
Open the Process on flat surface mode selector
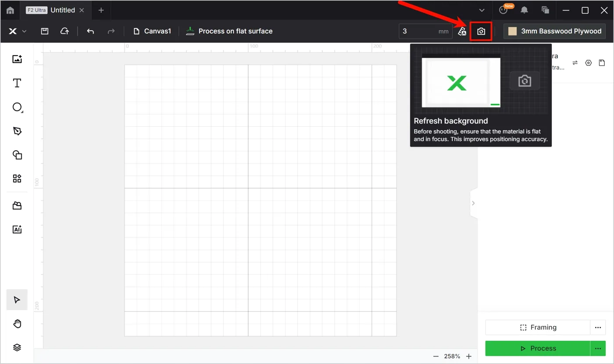pyautogui.click(x=229, y=31)
